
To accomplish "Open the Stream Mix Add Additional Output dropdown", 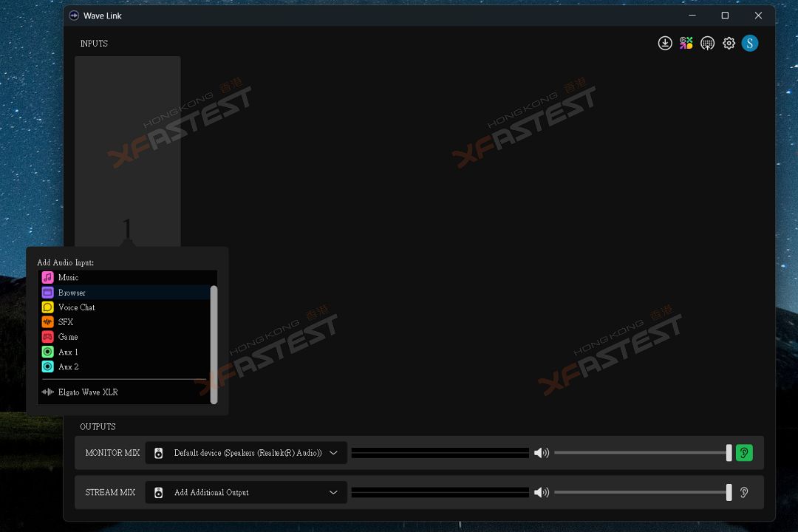I will point(246,492).
